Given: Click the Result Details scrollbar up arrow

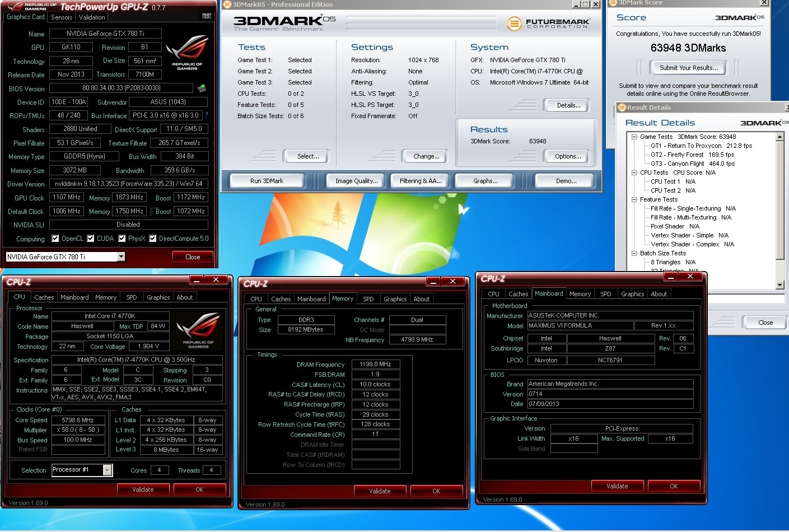Looking at the screenshot, I should coord(780,137).
